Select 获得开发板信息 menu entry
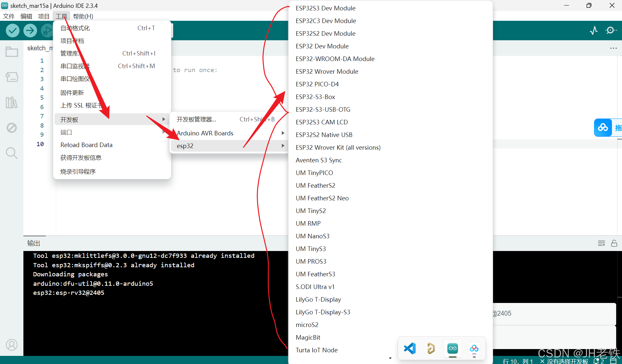The width and height of the screenshot is (622, 364). [x=112, y=157]
